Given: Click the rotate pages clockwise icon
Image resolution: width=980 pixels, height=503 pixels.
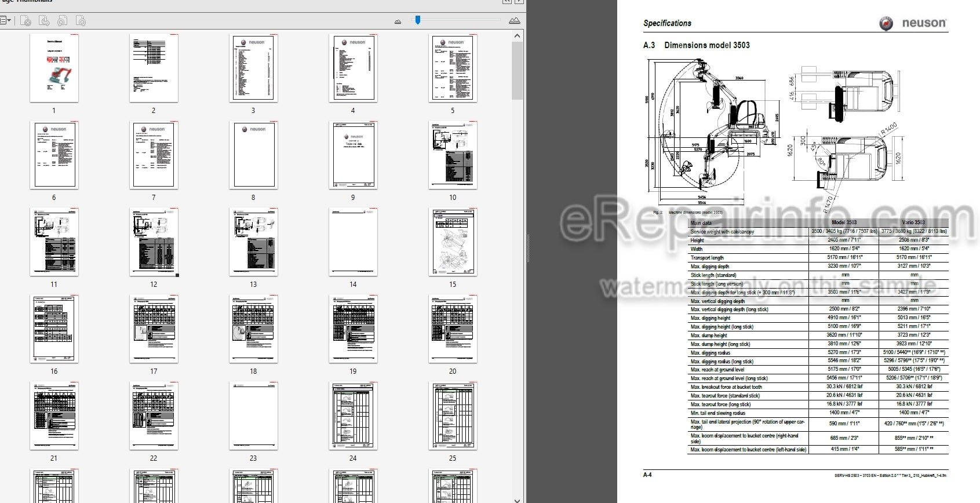Looking at the screenshot, I should tap(81, 21).
